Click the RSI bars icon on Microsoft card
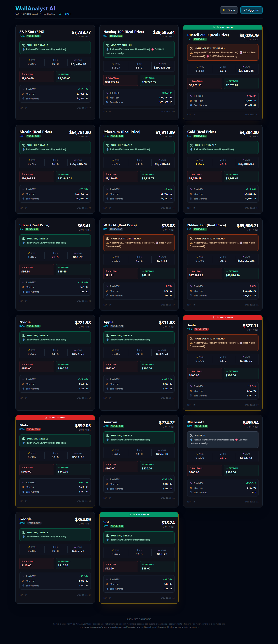Viewport: 278px width, 644px height. tap(221, 454)
